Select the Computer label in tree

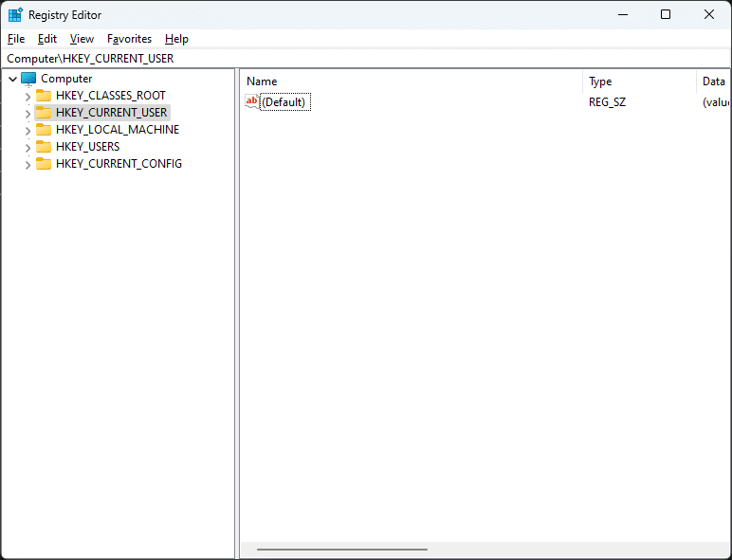[x=66, y=79]
